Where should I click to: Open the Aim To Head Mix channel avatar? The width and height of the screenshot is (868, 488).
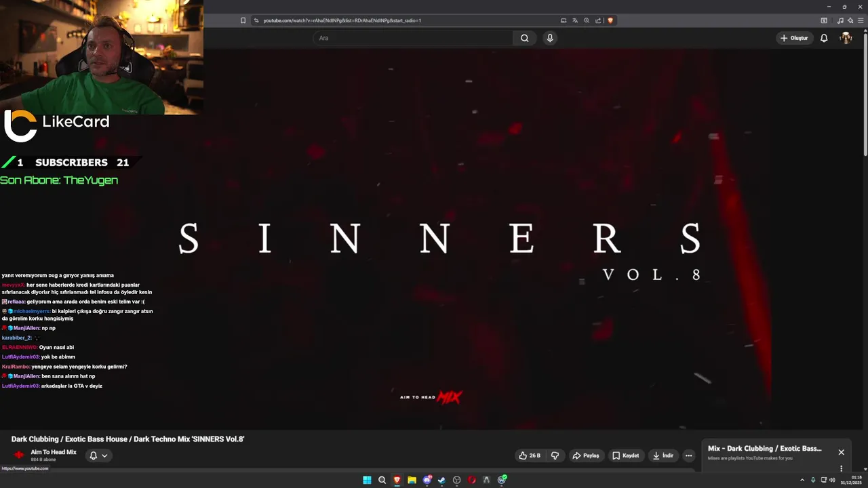click(x=19, y=455)
